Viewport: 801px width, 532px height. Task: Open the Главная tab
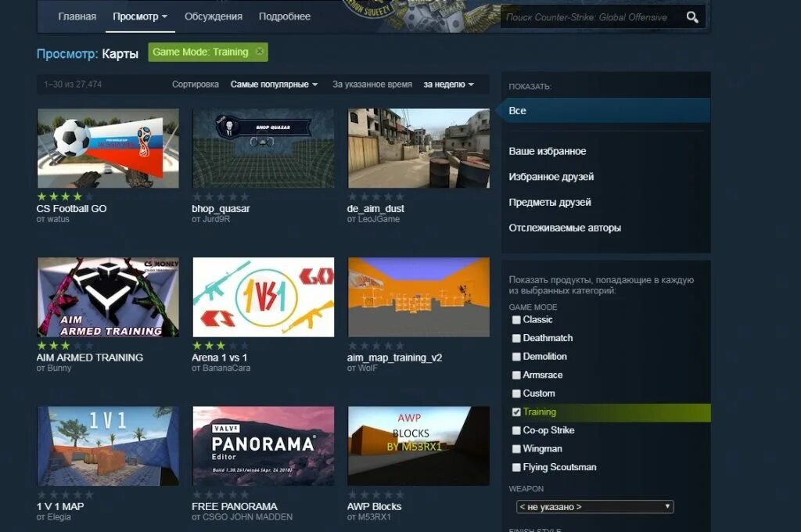[77, 16]
